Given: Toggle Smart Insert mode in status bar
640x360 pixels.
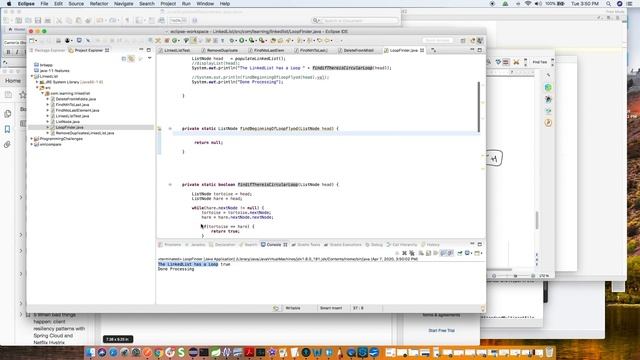Looking at the screenshot, I should click(331, 308).
